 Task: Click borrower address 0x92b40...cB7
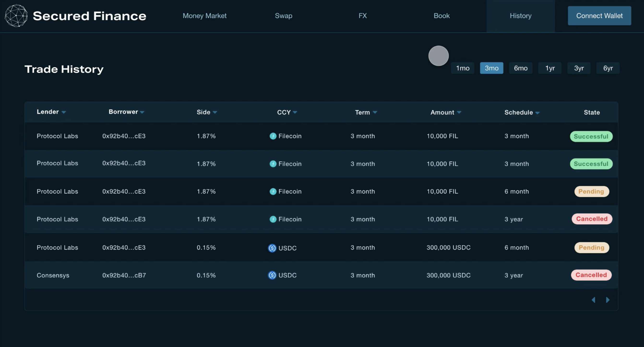coord(124,275)
